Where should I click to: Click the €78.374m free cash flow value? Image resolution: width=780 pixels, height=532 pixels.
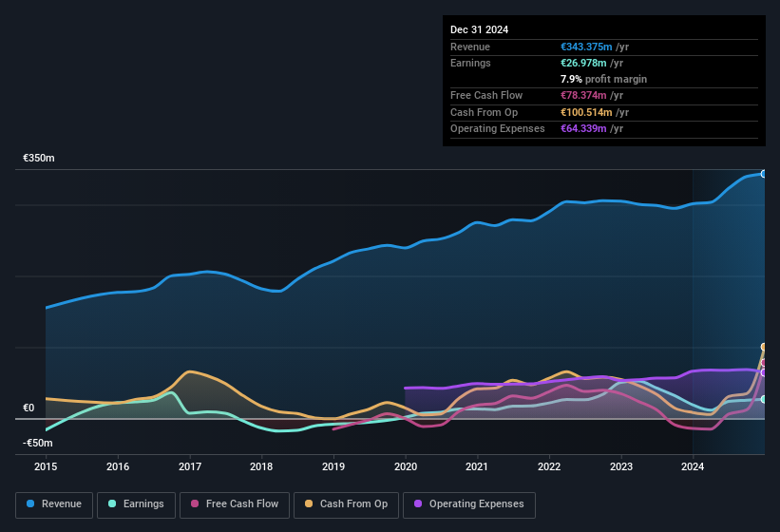[583, 95]
